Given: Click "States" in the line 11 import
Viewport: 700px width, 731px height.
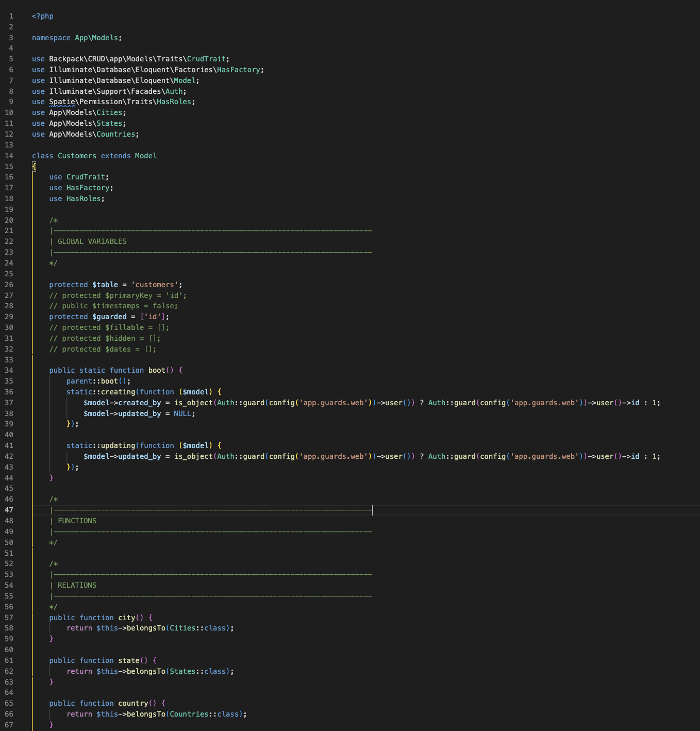Looking at the screenshot, I should (109, 123).
